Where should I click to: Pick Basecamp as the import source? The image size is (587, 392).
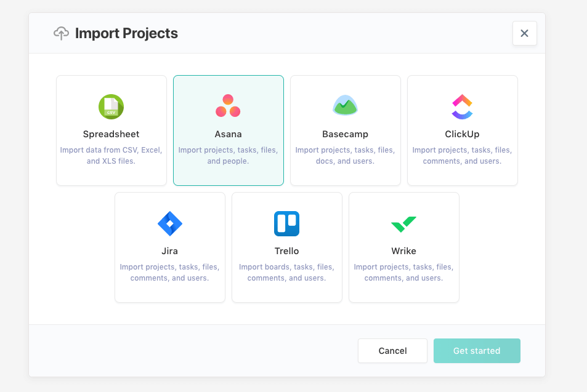345,130
